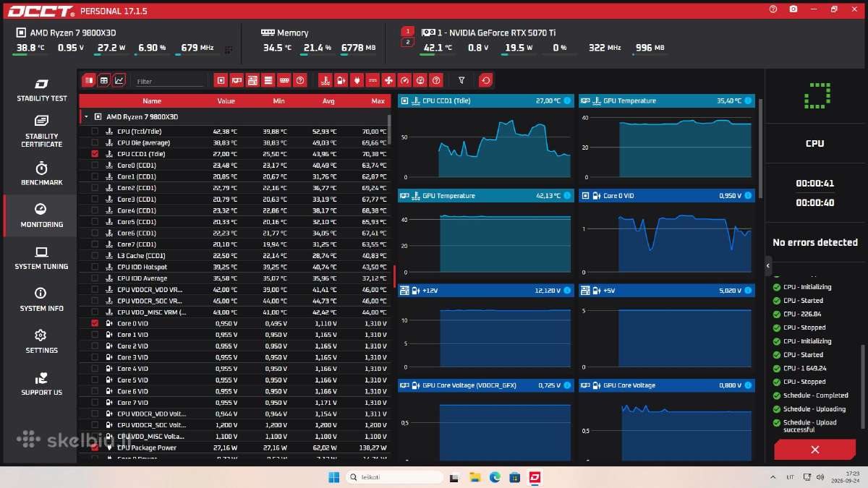
Task: Click the OCCT icon in the taskbar
Action: click(535, 477)
